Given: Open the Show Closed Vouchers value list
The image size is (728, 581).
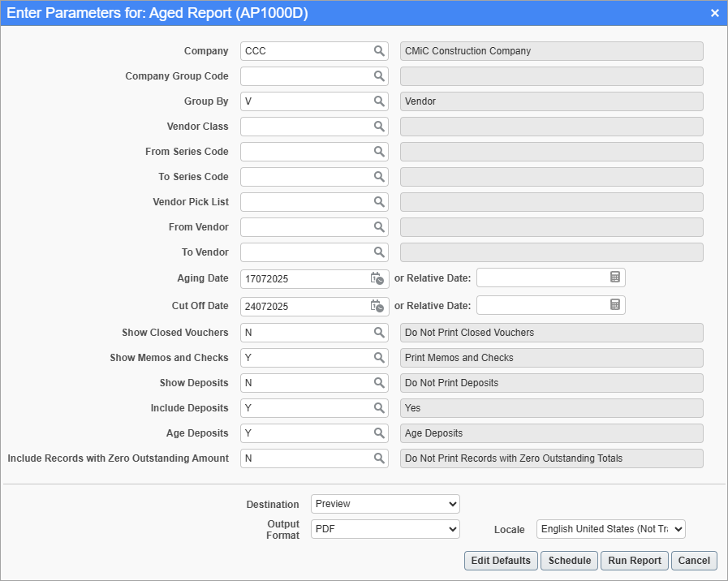Looking at the screenshot, I should [x=379, y=332].
